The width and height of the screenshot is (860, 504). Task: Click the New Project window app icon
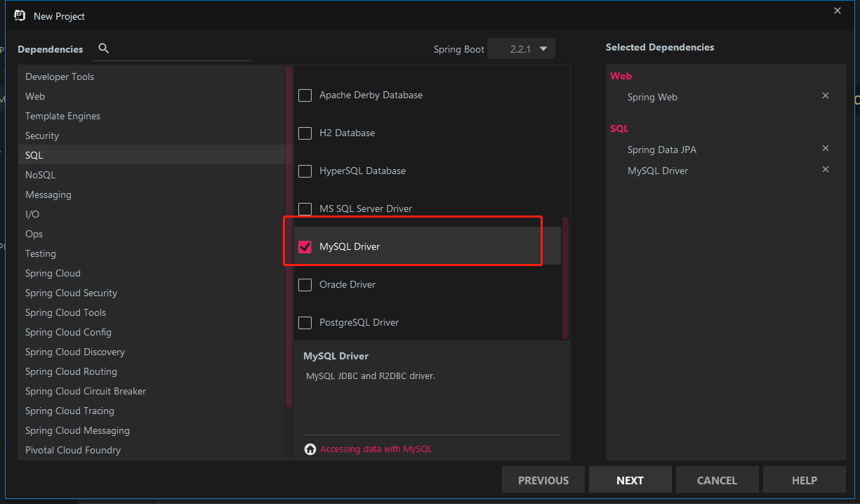click(x=20, y=15)
